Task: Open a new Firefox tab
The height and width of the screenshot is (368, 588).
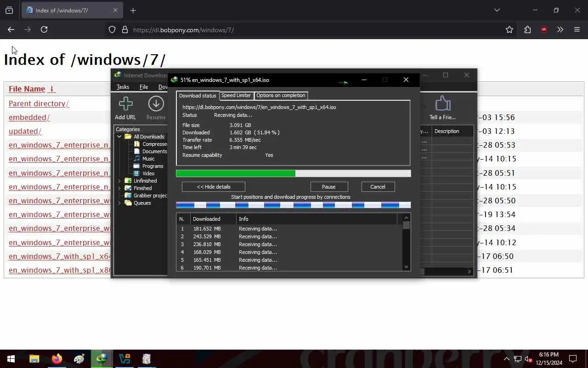Action: click(x=133, y=10)
